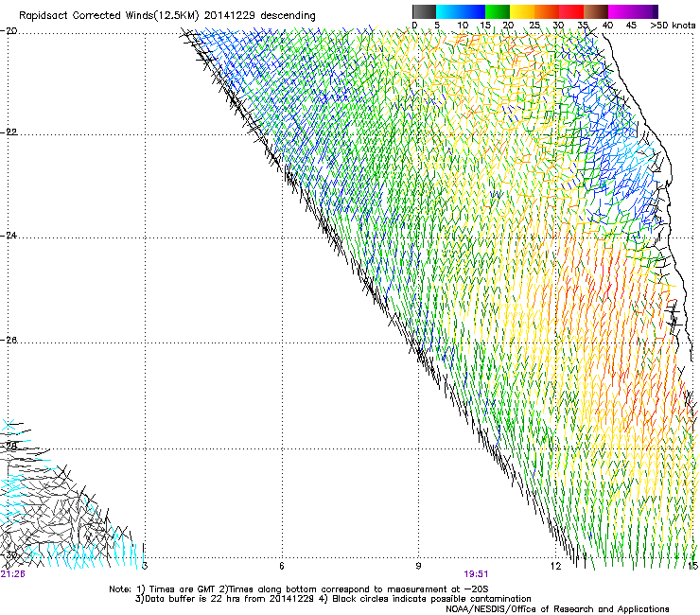
Task: Click the '-22' latitude axis label
Action: tap(9, 132)
